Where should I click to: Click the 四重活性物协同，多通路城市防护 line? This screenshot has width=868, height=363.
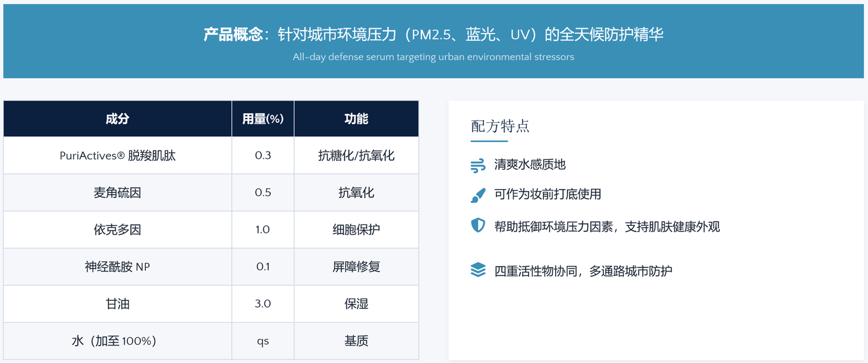(583, 271)
